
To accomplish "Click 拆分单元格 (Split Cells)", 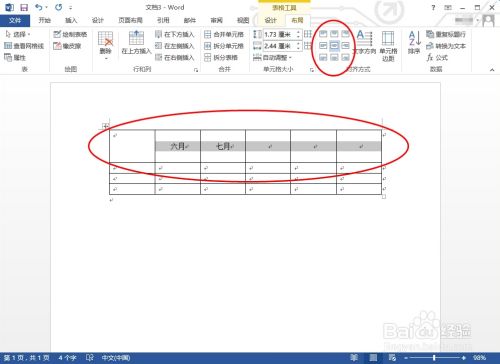I will pos(224,46).
